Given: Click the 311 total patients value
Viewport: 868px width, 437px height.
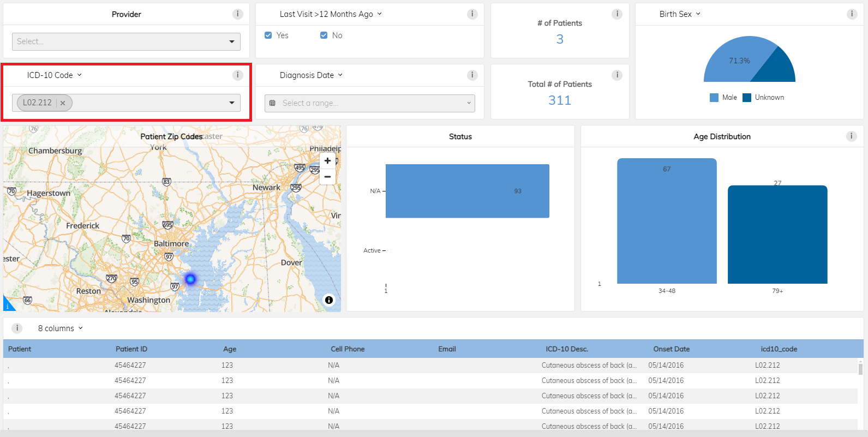Looking at the screenshot, I should tap(560, 100).
